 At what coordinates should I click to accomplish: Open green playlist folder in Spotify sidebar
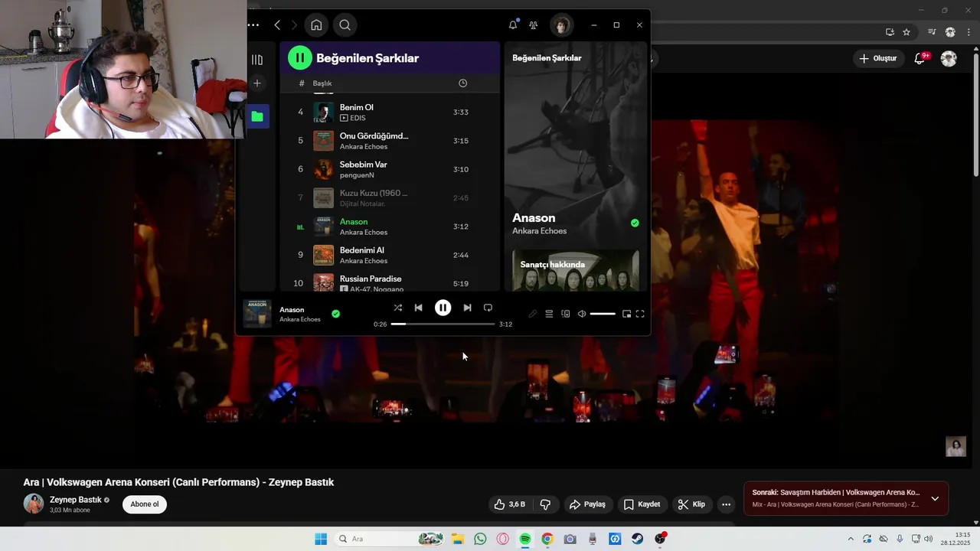[x=257, y=116]
